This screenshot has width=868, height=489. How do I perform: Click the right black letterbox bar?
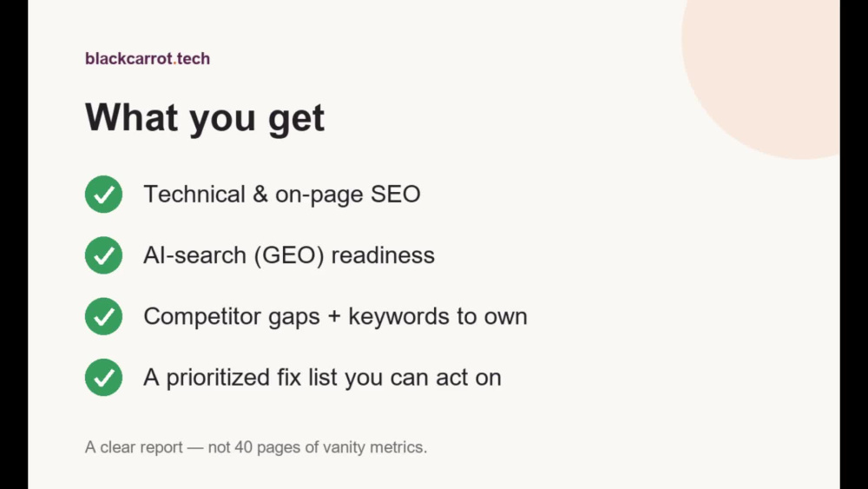point(853,244)
